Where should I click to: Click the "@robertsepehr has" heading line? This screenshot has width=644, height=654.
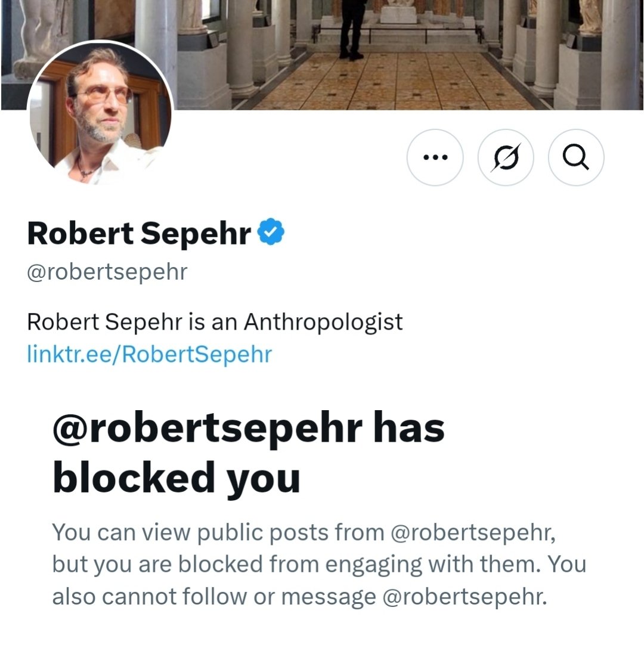point(248,427)
